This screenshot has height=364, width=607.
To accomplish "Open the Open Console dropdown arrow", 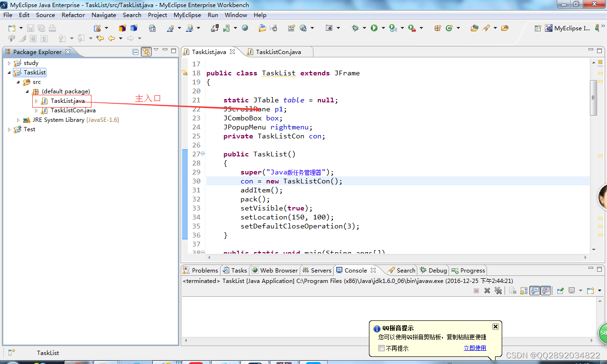I will click(x=599, y=291).
